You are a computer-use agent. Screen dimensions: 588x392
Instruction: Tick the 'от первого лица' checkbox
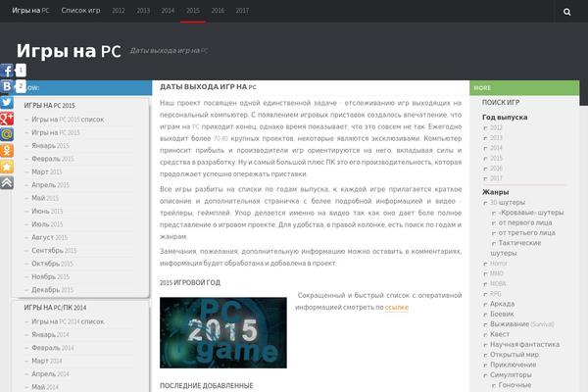(494, 223)
